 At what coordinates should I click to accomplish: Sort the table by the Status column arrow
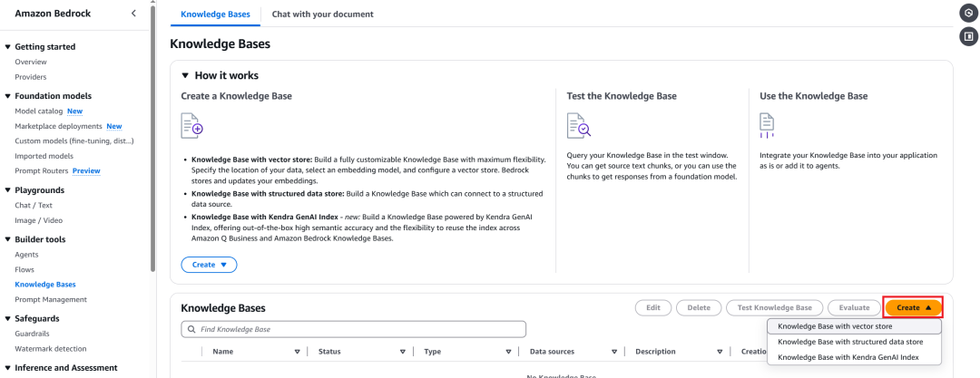tap(402, 352)
